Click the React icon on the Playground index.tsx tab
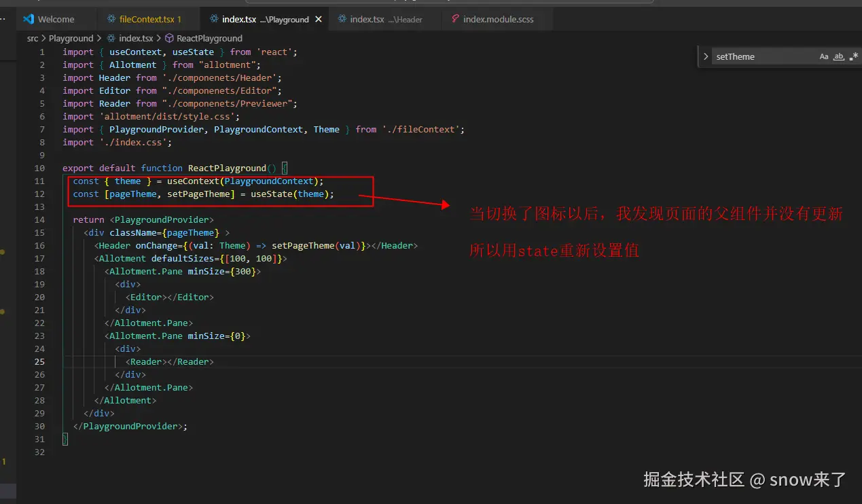Viewport: 862px width, 504px height. 215,19
